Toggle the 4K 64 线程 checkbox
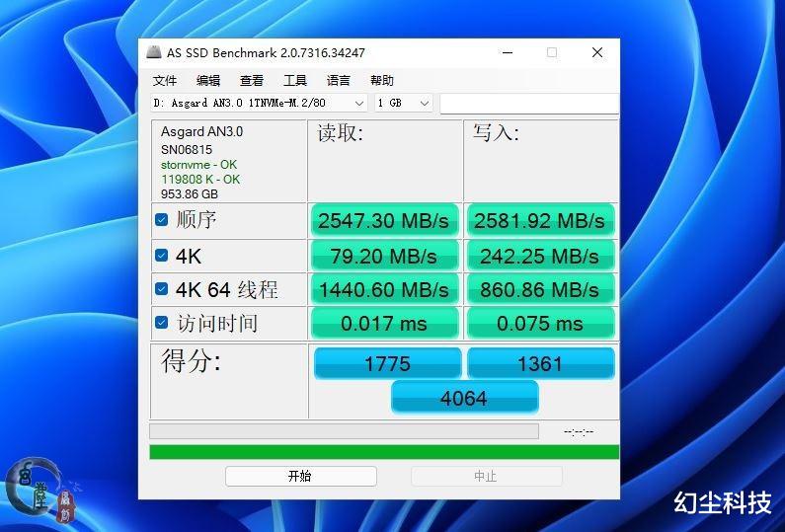This screenshot has height=532, width=785. 161,289
